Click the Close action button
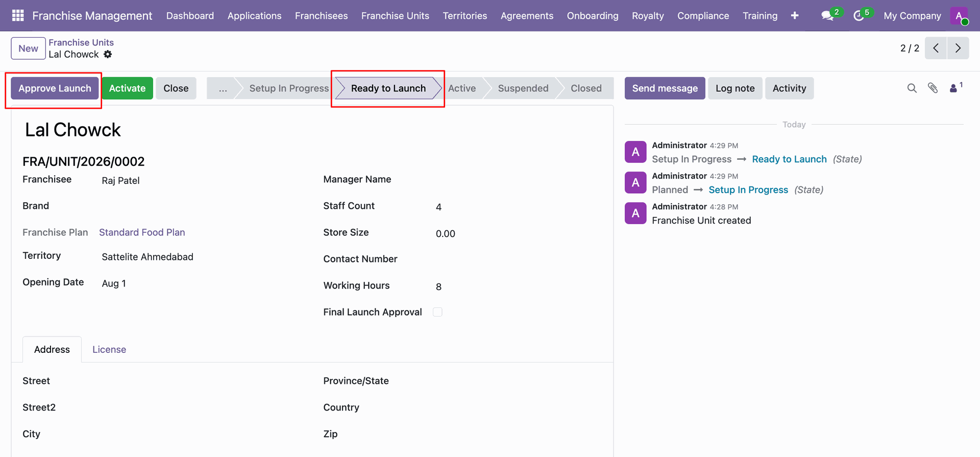 coord(176,88)
